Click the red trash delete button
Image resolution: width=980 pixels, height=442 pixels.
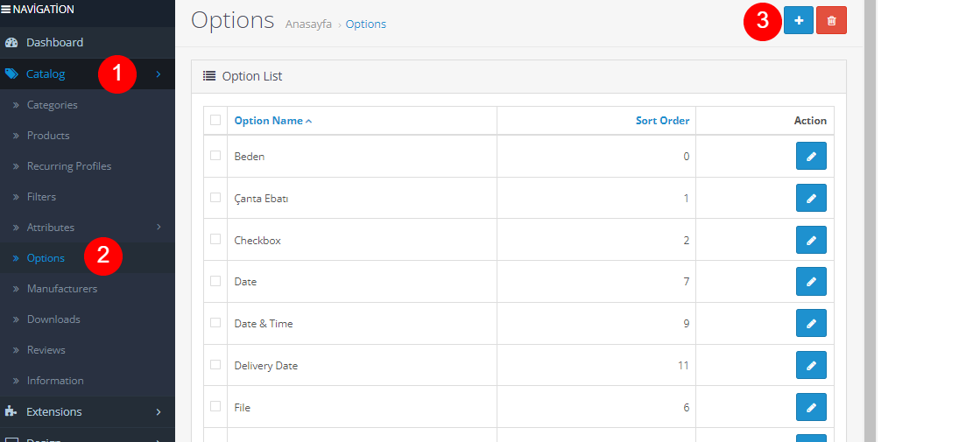(831, 20)
